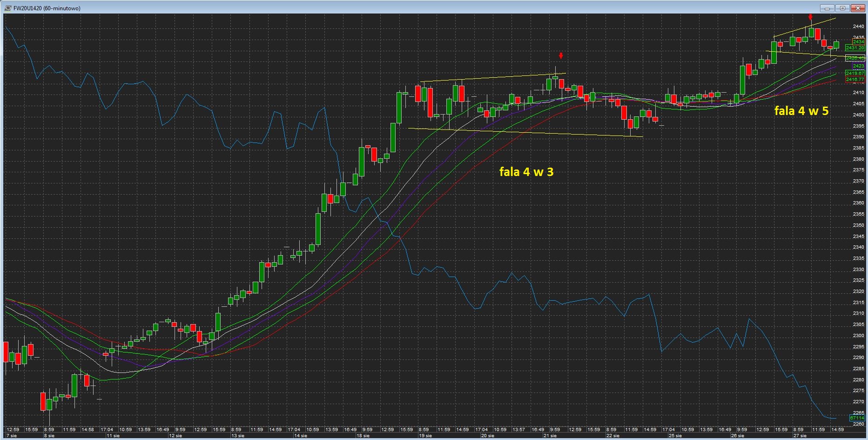
Task: Click the white-boxed 2426.45 price label
Action: click(x=855, y=58)
